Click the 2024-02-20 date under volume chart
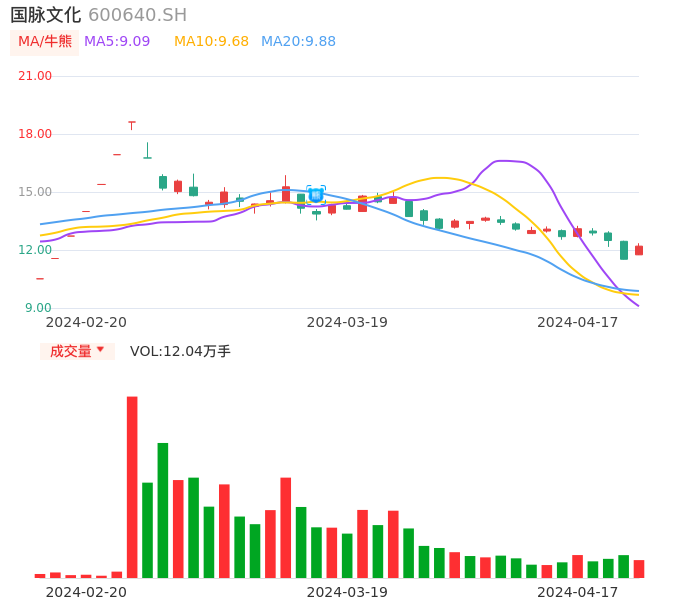This screenshot has height=606, width=686. (86, 592)
